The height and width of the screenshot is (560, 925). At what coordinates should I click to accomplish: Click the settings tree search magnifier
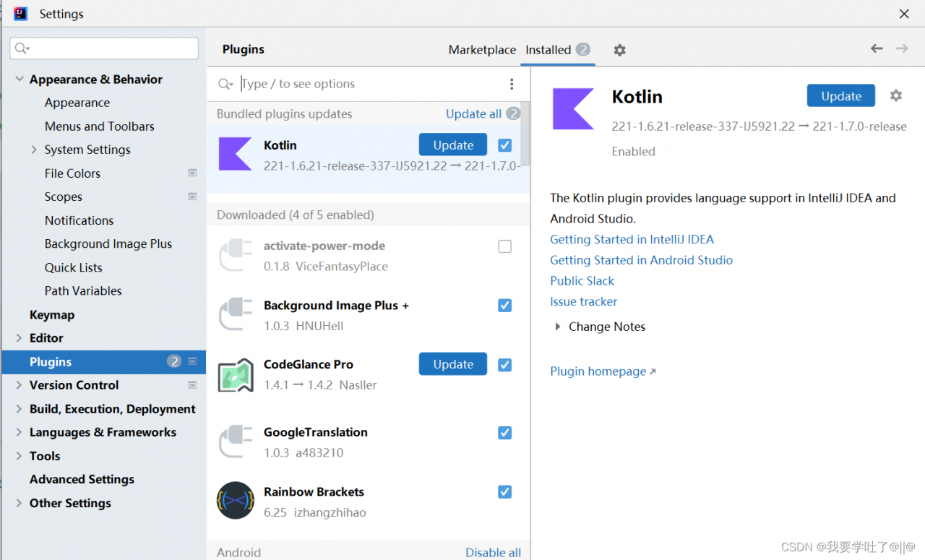coord(22,48)
